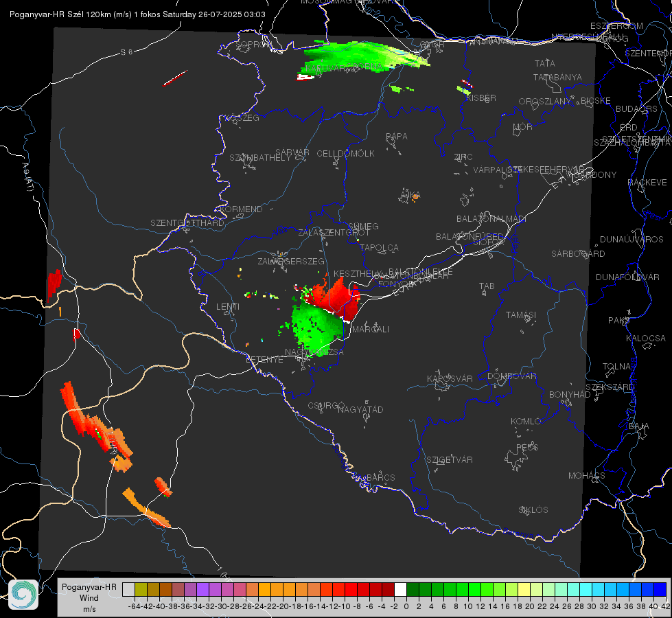This screenshot has width=672, height=618.
Task: Click the KOMLO city label
Action: click(x=526, y=422)
